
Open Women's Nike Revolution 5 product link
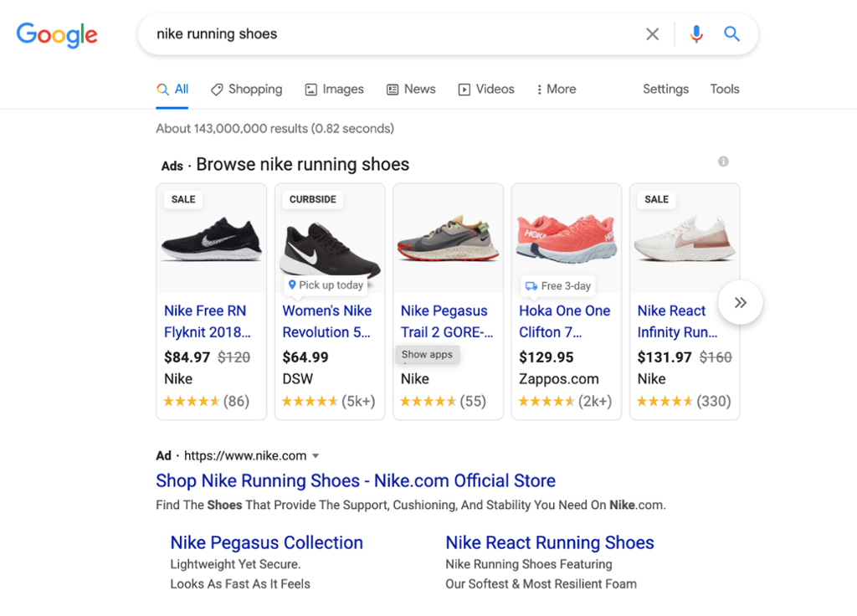327,321
